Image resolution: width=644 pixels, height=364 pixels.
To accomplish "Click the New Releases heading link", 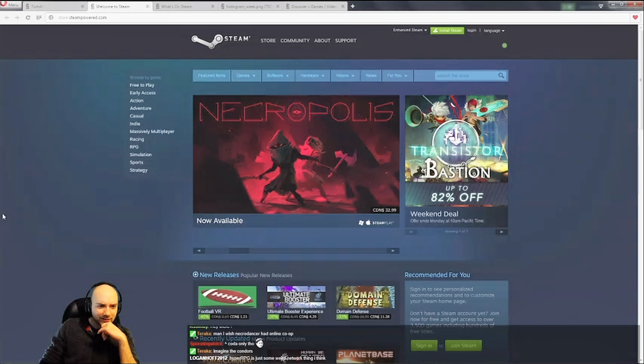I will tap(219, 275).
